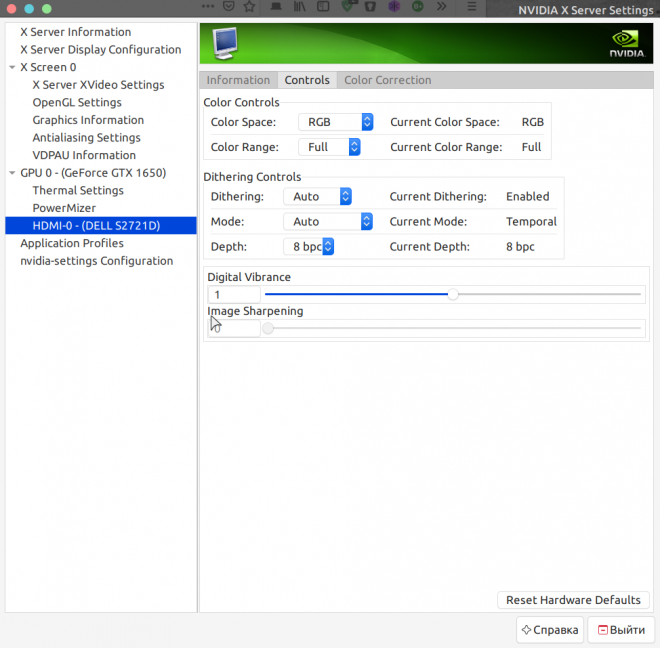Open the Color Space dropdown
The height and width of the screenshot is (648, 660).
click(x=335, y=122)
